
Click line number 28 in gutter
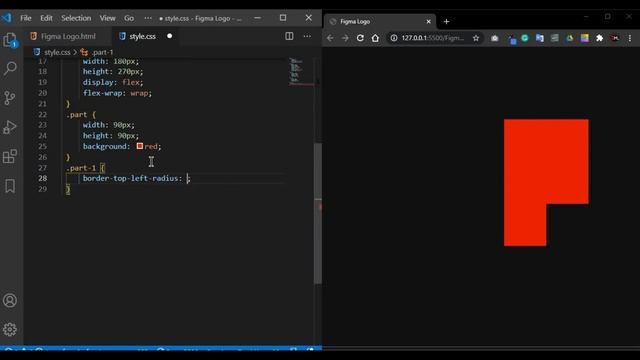[42, 178]
